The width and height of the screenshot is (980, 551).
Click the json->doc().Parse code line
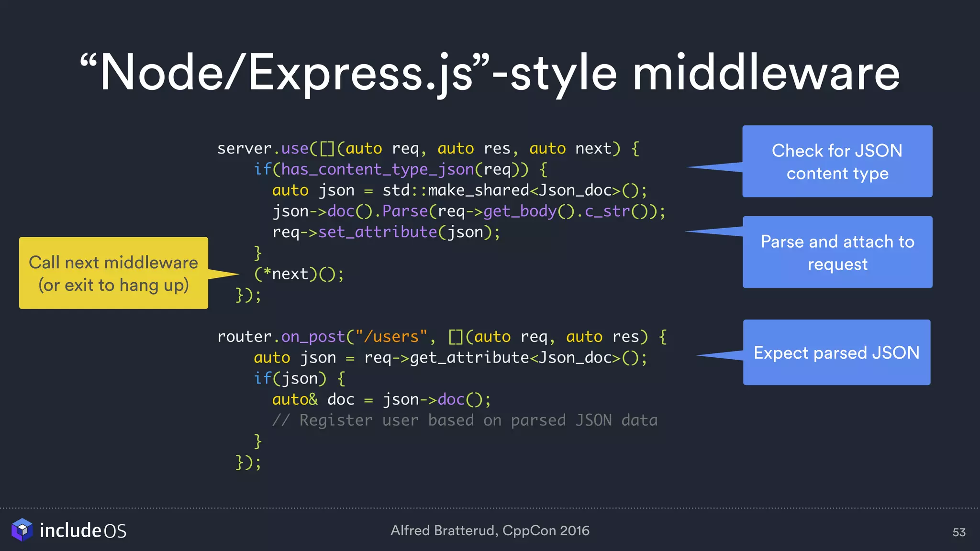[468, 211]
